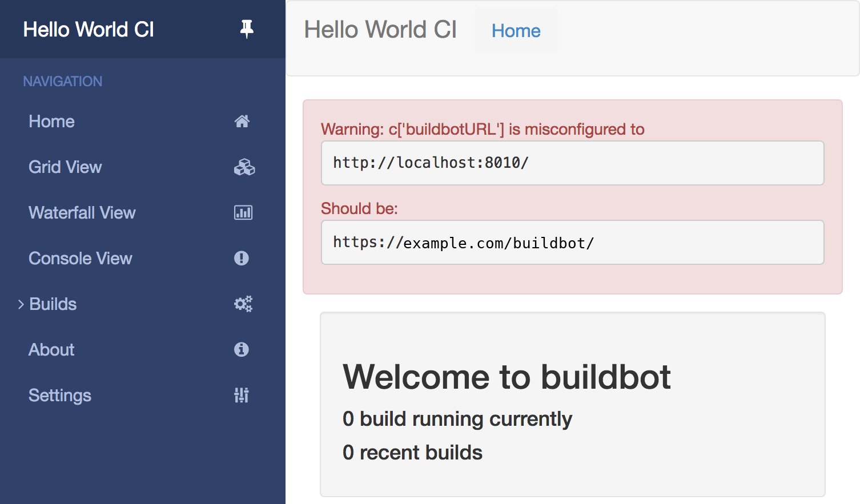Pin the sidebar with the pushpin icon
Image resolution: width=860 pixels, height=504 pixels.
point(247,29)
